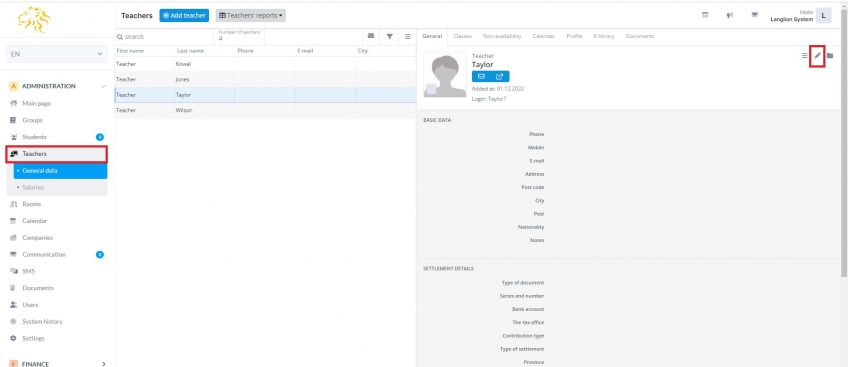Click the Students notification badge
Screen dimensions: 848x367
pos(100,137)
